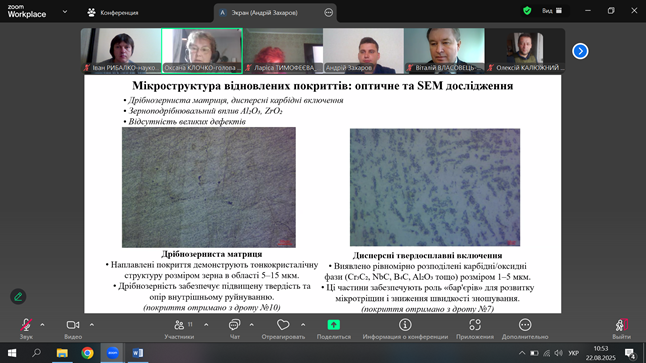Select Оксана КЛОЧКО video thumbnail

point(202,51)
